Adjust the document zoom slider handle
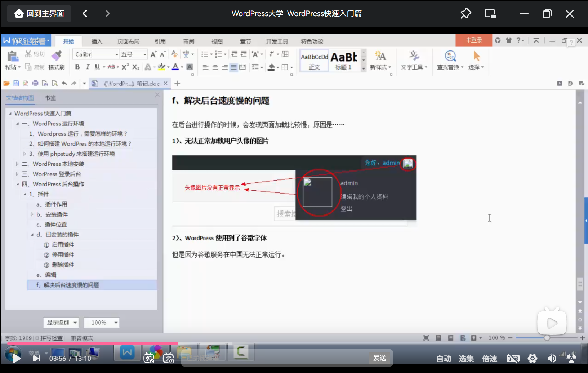Image resolution: width=588 pixels, height=373 pixels. point(547,338)
